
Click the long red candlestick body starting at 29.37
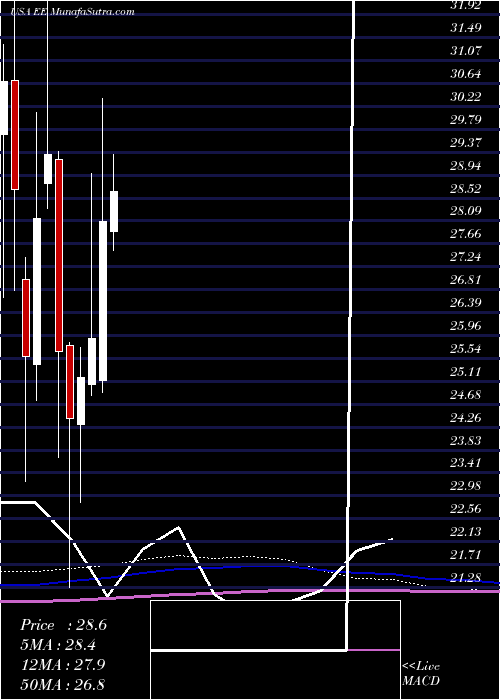point(59,255)
